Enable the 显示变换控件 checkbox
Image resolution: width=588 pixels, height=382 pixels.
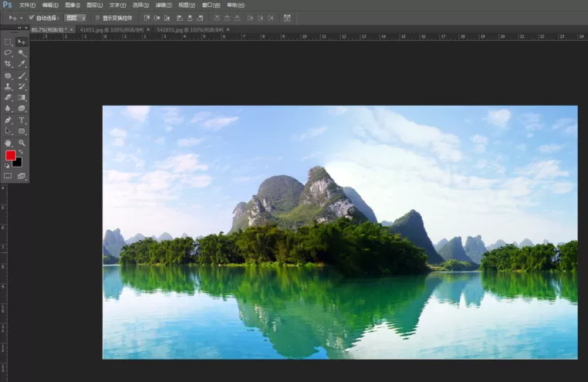coord(97,18)
